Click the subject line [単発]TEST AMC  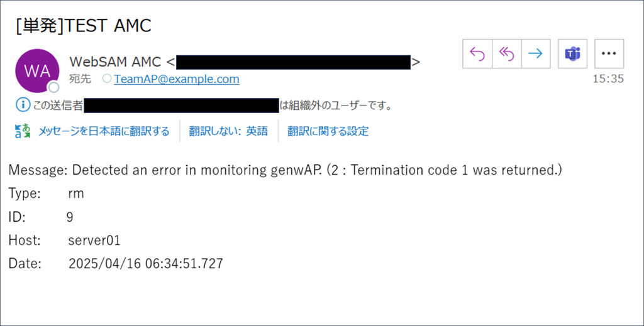coord(84,26)
